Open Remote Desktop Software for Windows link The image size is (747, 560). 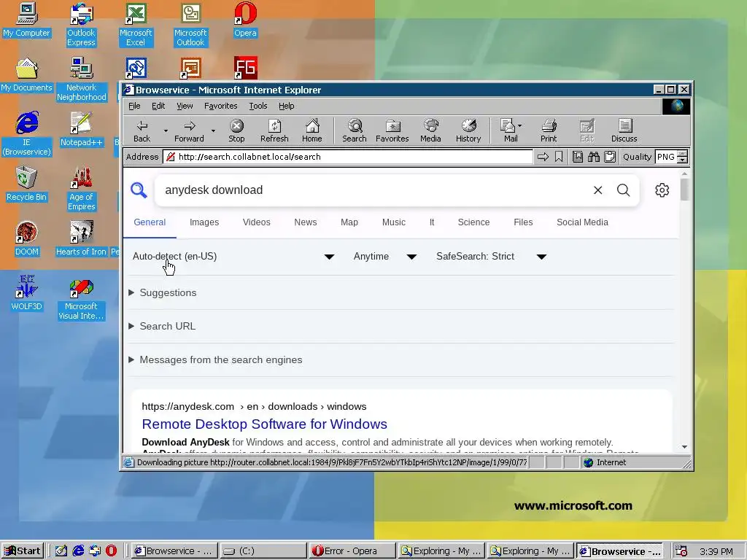tap(264, 424)
